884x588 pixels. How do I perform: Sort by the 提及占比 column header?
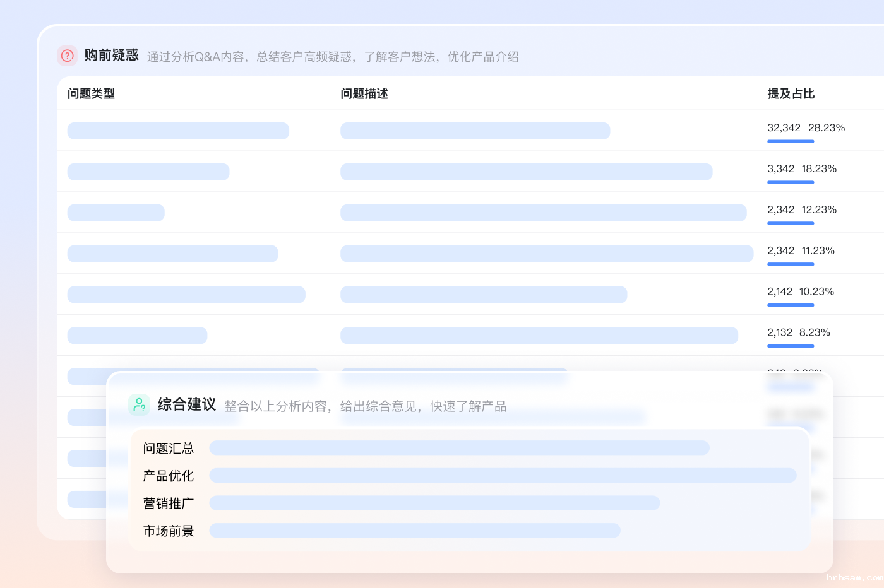pos(791,93)
